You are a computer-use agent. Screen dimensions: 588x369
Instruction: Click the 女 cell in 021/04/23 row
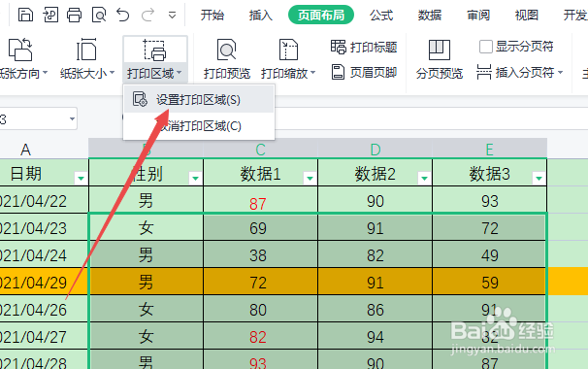[x=146, y=227]
